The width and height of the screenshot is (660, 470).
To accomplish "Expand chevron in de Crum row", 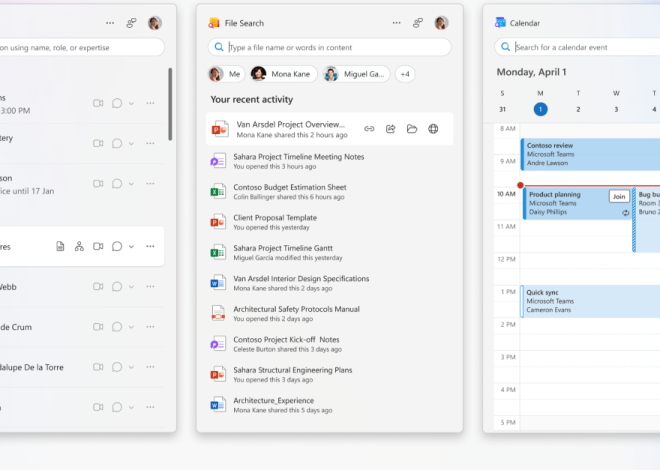I will point(131,327).
